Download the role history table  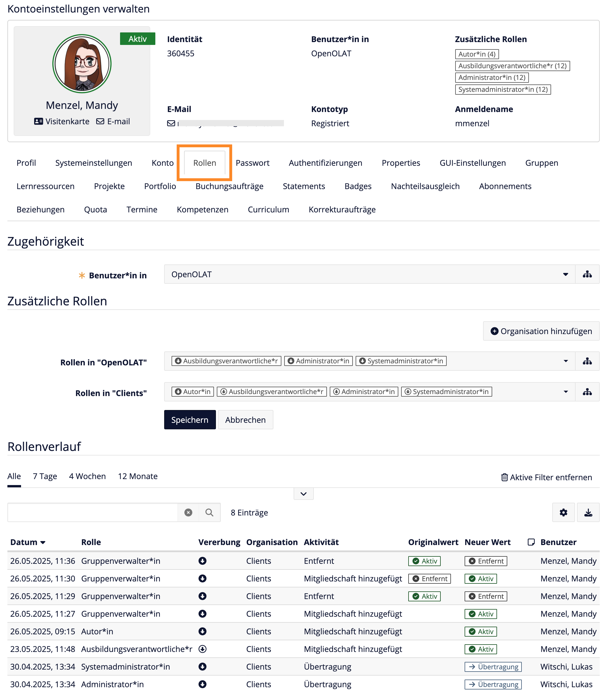click(x=588, y=512)
